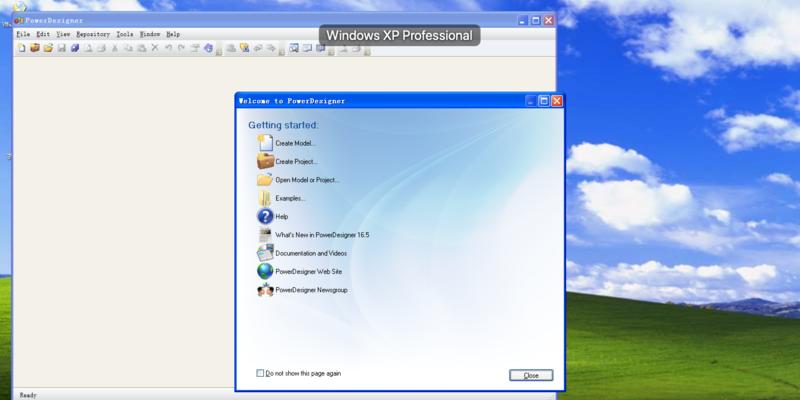Open the Window menu
The height and width of the screenshot is (400, 800).
pos(149,34)
